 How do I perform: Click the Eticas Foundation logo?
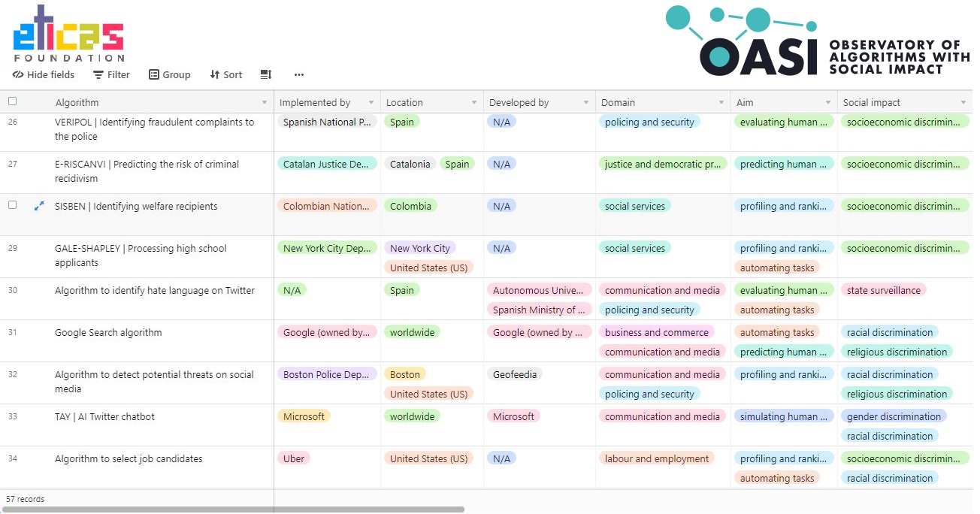pos(68,34)
